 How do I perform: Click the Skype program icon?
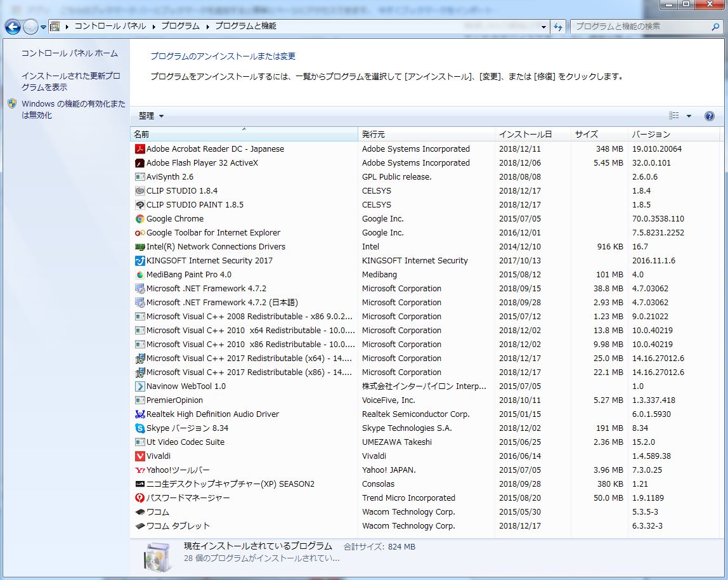click(140, 428)
